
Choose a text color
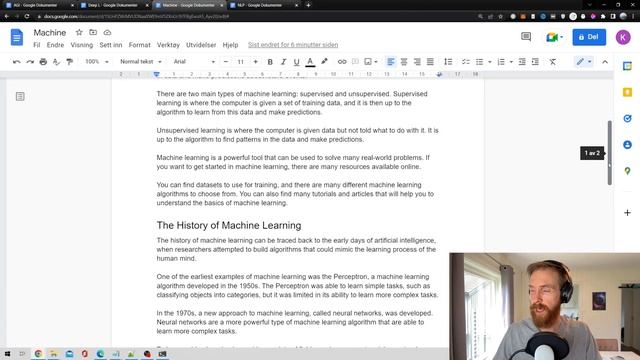point(310,62)
